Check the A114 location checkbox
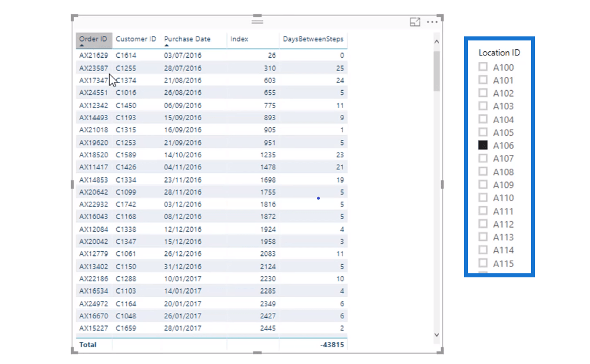The image size is (590, 364). pos(483,250)
